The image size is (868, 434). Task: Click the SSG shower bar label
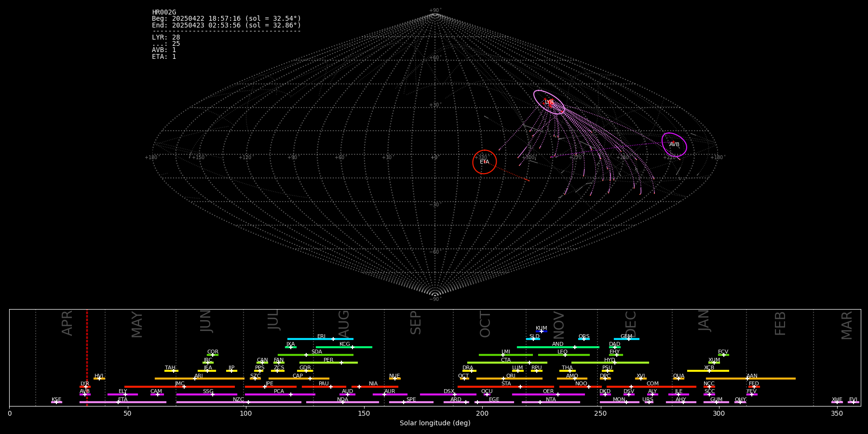208,392
